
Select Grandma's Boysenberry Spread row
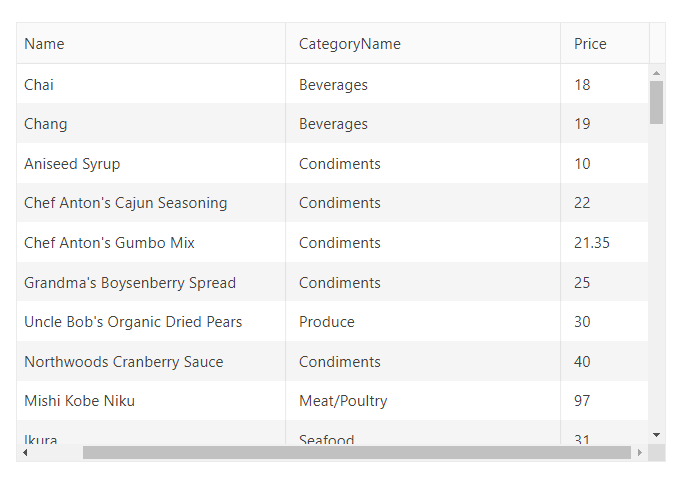[x=130, y=283]
